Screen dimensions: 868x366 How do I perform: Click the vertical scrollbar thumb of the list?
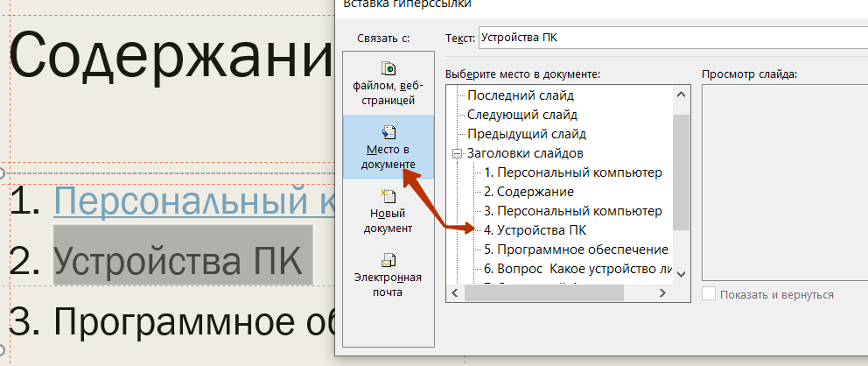pos(682,172)
